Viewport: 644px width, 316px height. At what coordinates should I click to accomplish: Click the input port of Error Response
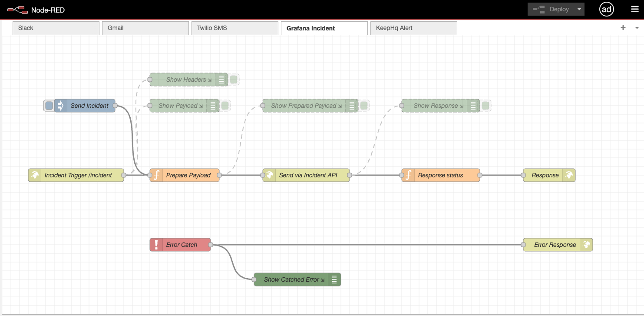tap(523, 245)
